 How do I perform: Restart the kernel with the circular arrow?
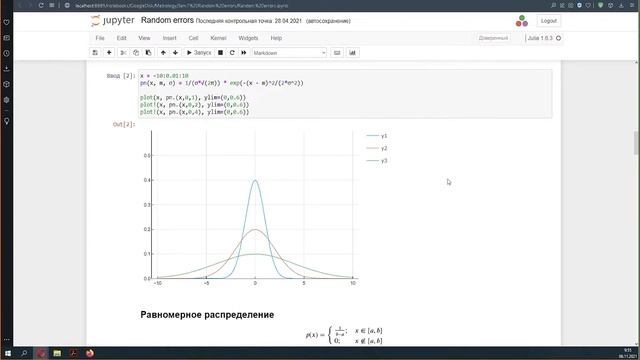232,53
